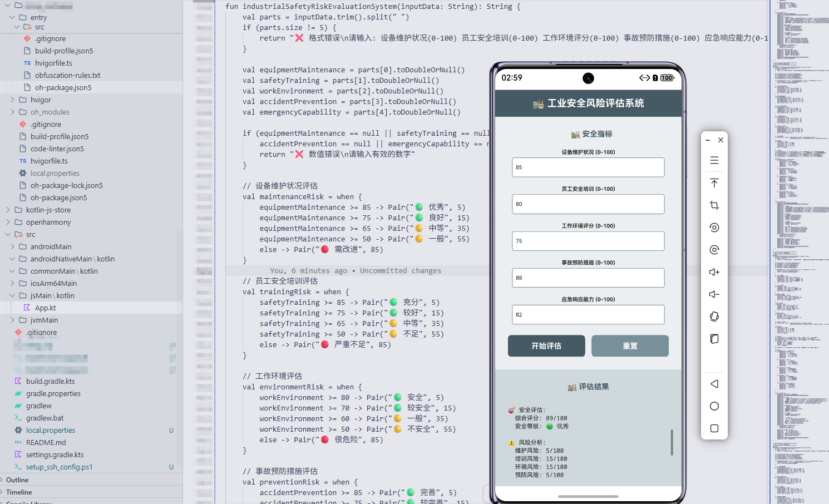Shake the virtual device
This screenshot has width=829, height=504.
tap(714, 316)
